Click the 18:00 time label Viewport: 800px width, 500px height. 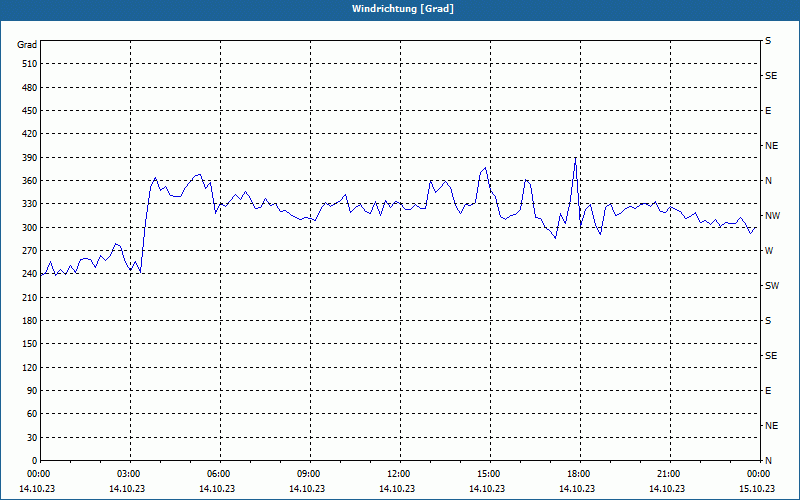(579, 474)
